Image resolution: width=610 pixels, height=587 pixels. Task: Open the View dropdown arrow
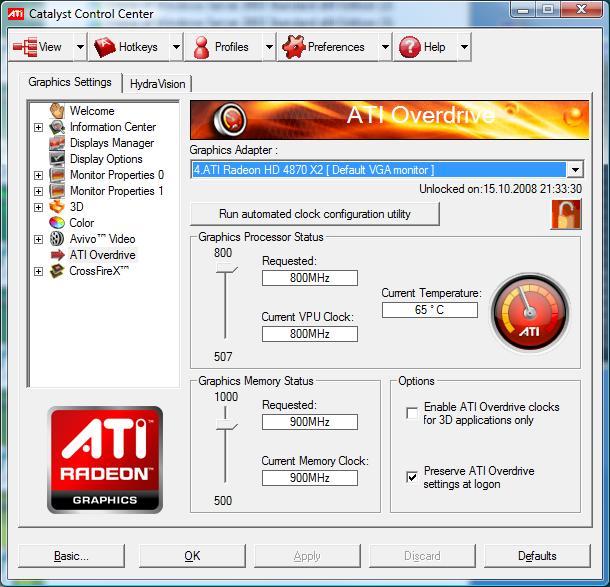point(80,47)
